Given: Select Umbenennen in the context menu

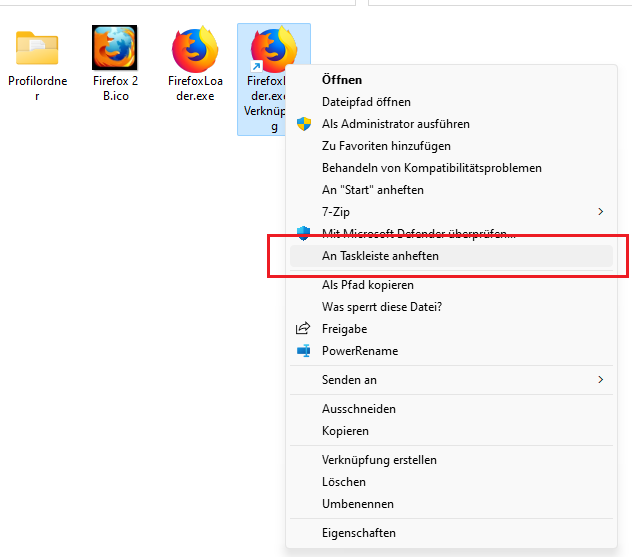Looking at the screenshot, I should pos(357,504).
